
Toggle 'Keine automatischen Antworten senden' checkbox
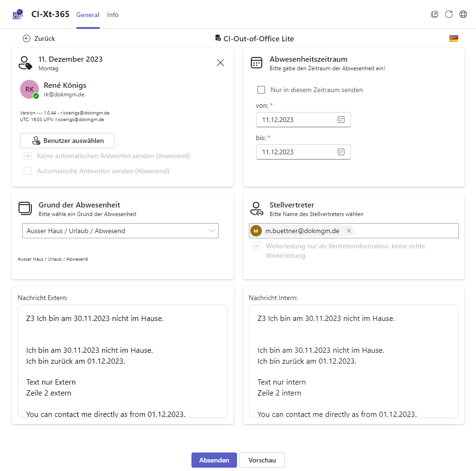coord(28,156)
